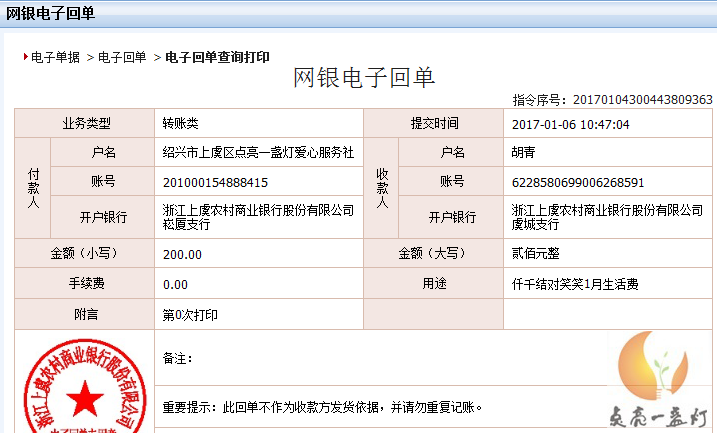Click the red bank seal stamp
This screenshot has width=717, height=433.
click(85, 386)
